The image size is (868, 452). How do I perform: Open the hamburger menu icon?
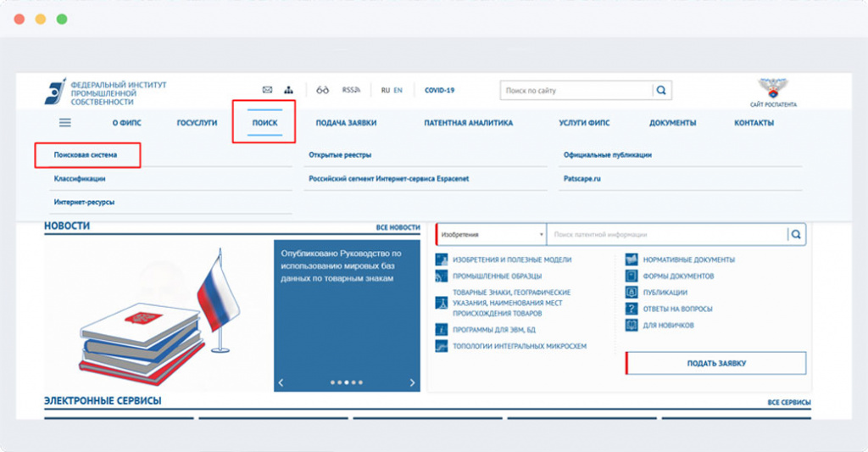pos(64,122)
